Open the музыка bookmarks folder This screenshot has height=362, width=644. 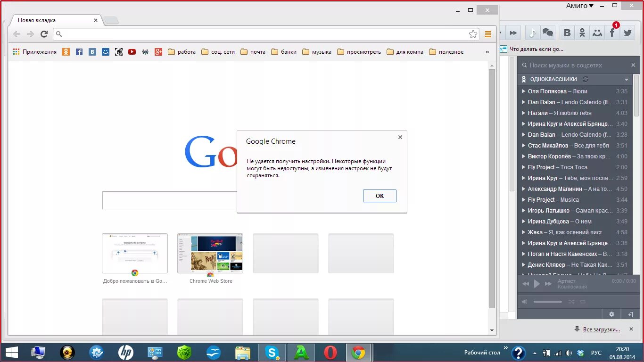317,52
